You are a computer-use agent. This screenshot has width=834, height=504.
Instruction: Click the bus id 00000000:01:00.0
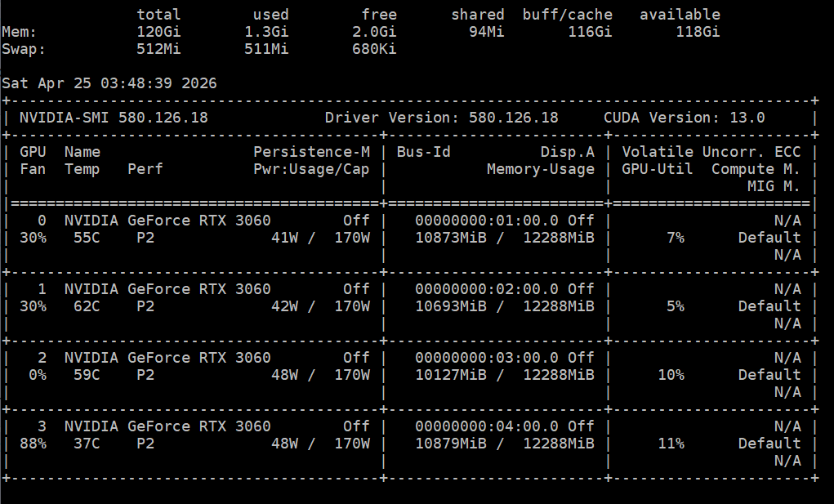[x=487, y=221]
